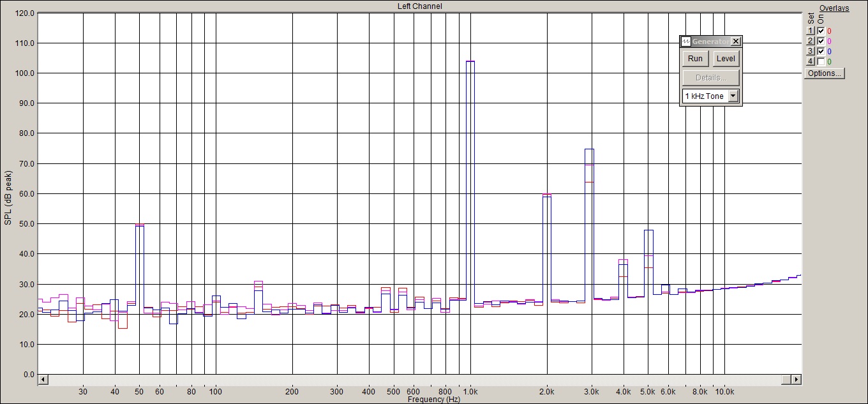Click the grayed-out Details... button
The width and height of the screenshot is (868, 404).
[x=711, y=78]
